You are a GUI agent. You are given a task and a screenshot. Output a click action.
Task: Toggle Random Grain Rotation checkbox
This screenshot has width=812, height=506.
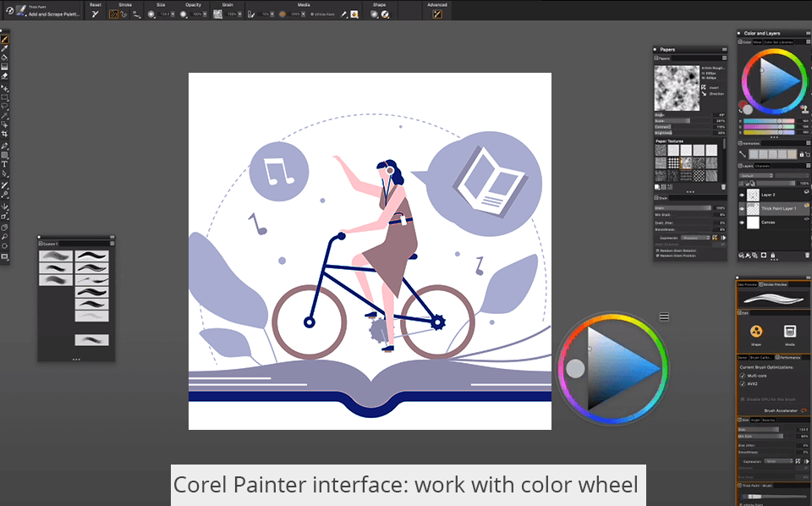click(658, 250)
